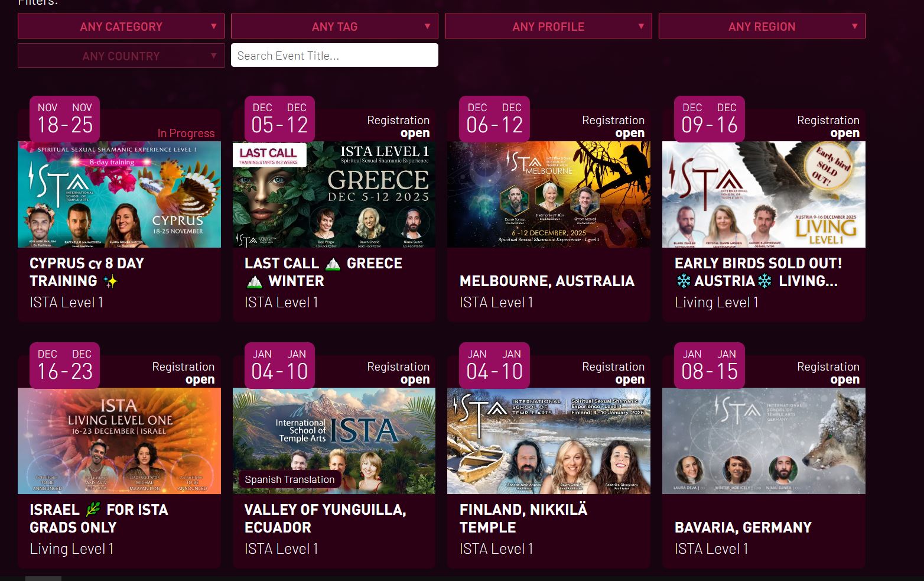Click the Jan 08-15 date badge

pyautogui.click(x=709, y=365)
